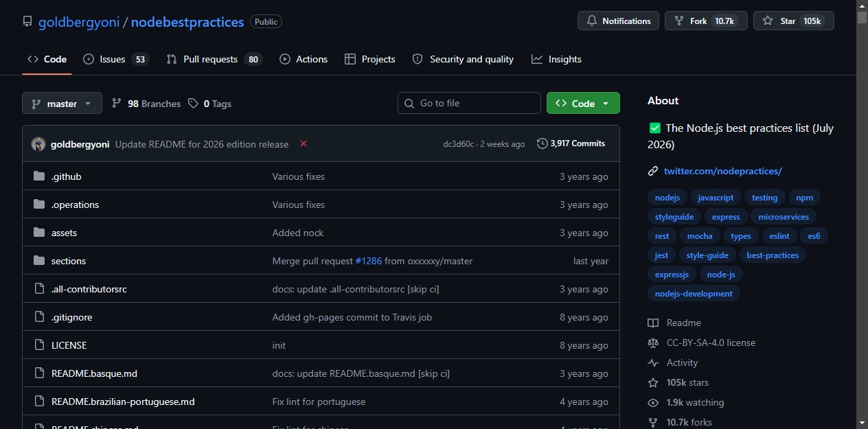Open the Activity link in About

(673, 362)
